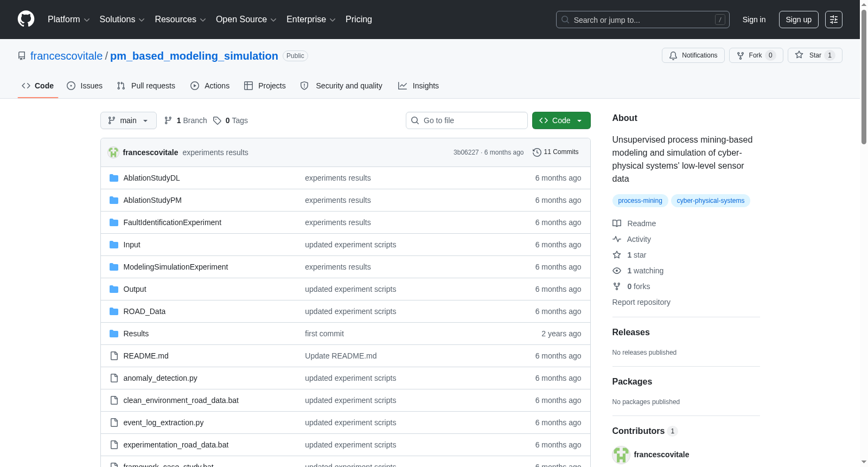Open the AblationStudyPM folder icon
Image resolution: width=868 pixels, height=467 pixels.
114,200
